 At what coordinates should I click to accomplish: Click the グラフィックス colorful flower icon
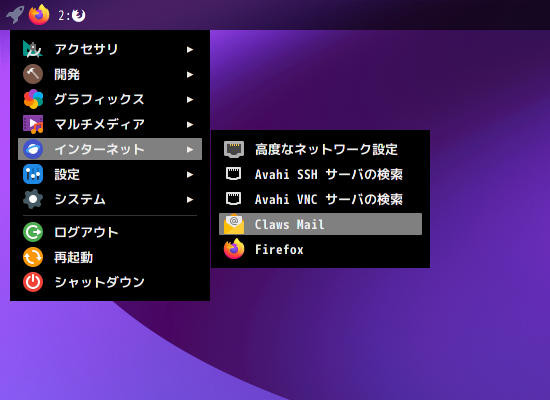33,99
